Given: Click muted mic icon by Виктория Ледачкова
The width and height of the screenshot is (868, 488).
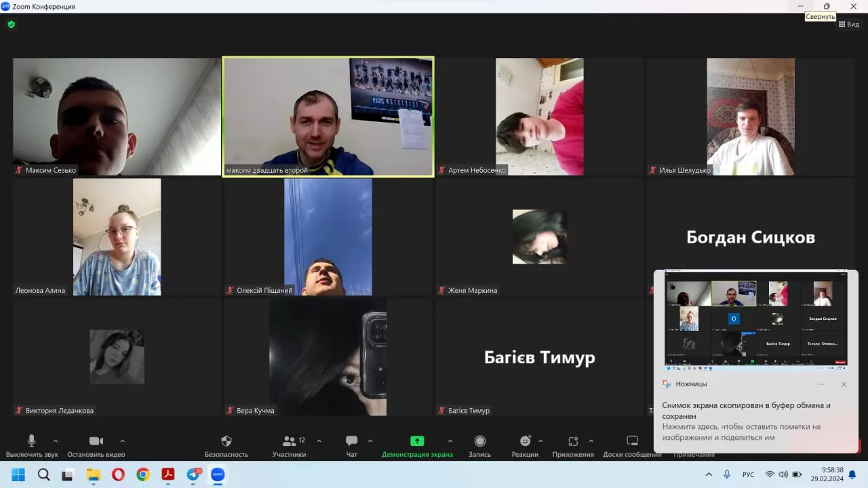Looking at the screenshot, I should pos(20,410).
